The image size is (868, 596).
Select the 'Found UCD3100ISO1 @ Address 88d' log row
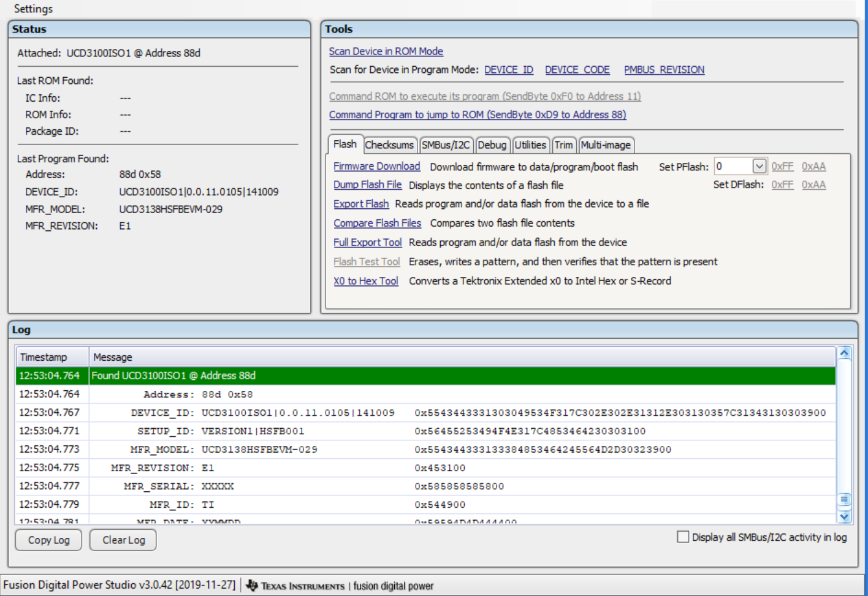pos(425,375)
